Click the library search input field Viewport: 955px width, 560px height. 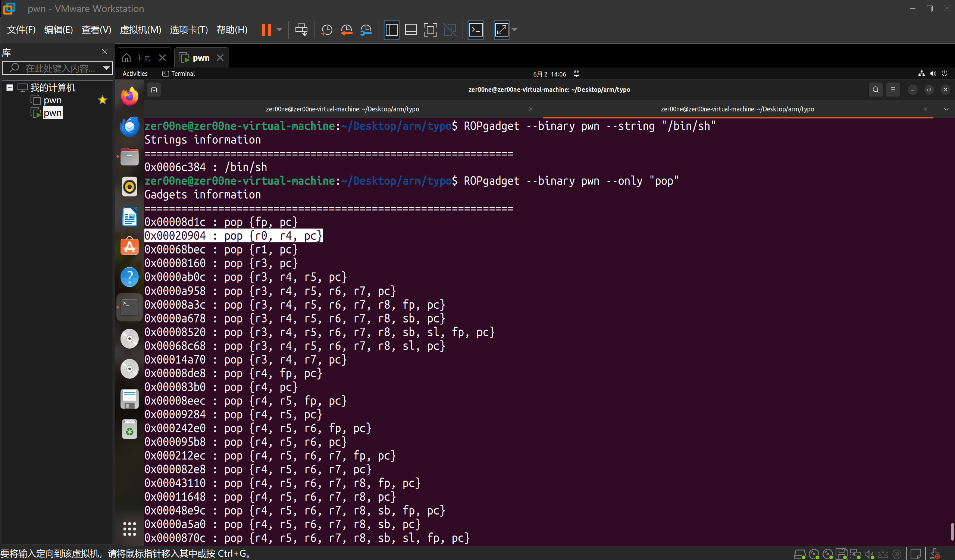click(x=57, y=68)
